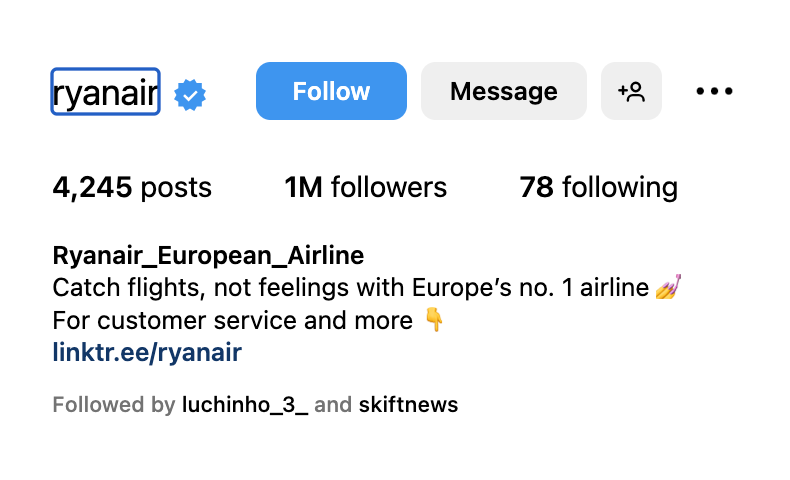790x480 pixels.
Task: View the 1M followers list
Action: [x=365, y=187]
